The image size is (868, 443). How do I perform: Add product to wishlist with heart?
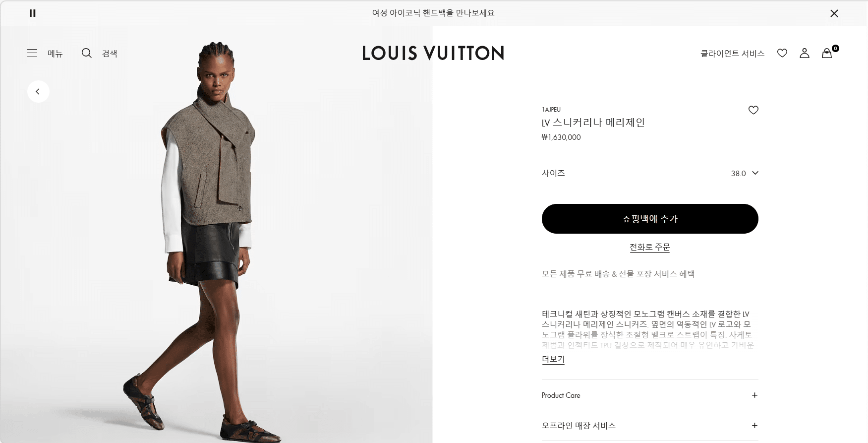click(753, 110)
